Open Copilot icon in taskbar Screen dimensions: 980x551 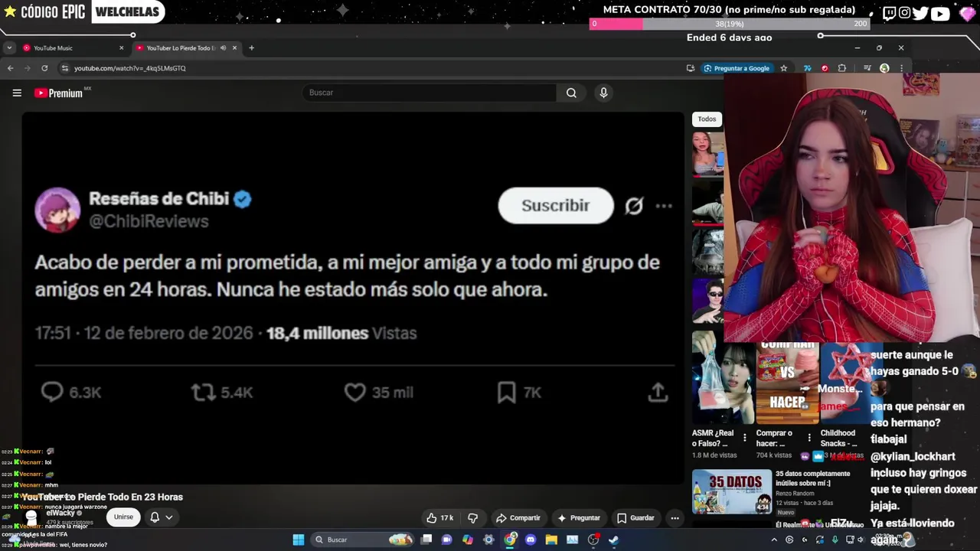(x=467, y=540)
